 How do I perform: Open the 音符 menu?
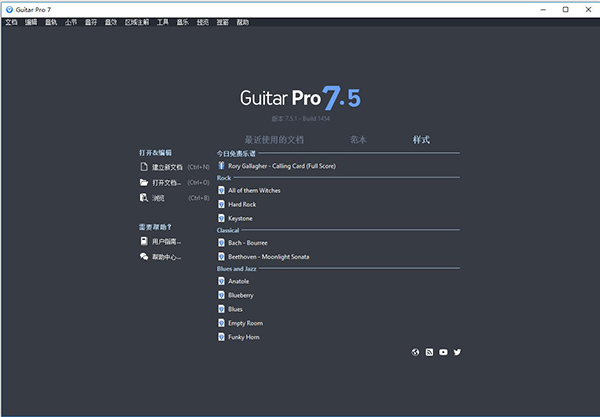(91, 22)
